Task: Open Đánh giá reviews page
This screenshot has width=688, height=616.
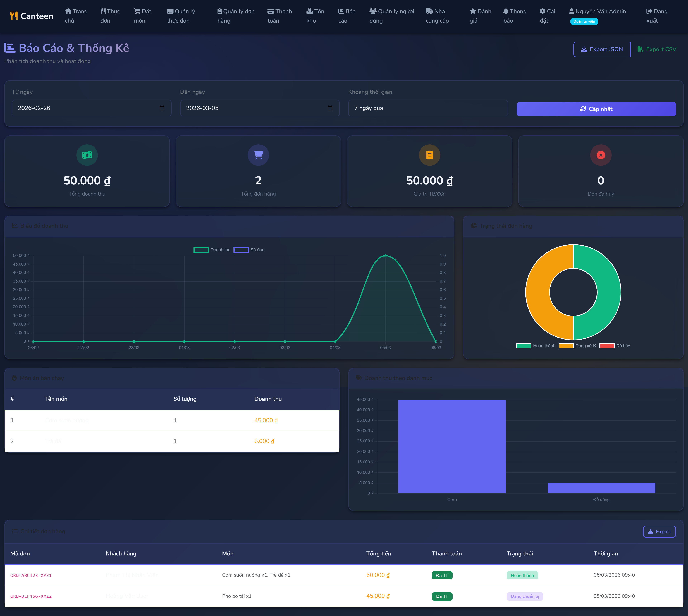Action: pyautogui.click(x=481, y=16)
